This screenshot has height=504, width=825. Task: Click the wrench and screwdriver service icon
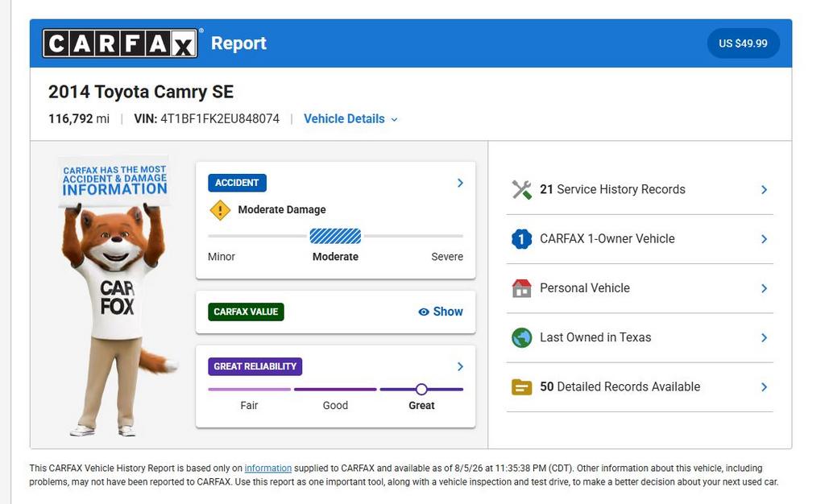521,190
